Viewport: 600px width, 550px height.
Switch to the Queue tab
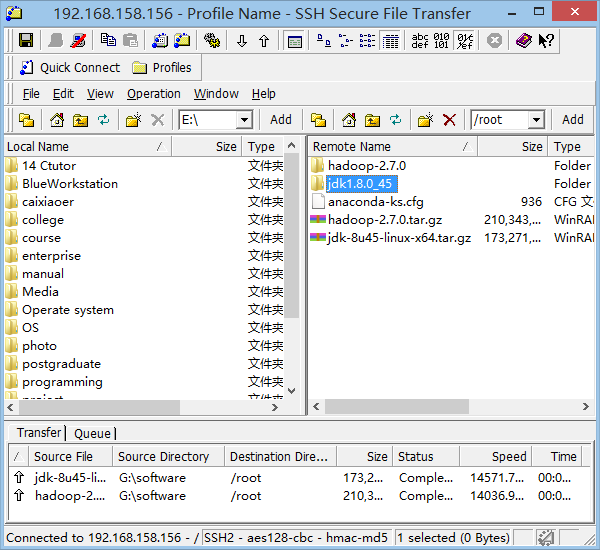click(x=92, y=433)
